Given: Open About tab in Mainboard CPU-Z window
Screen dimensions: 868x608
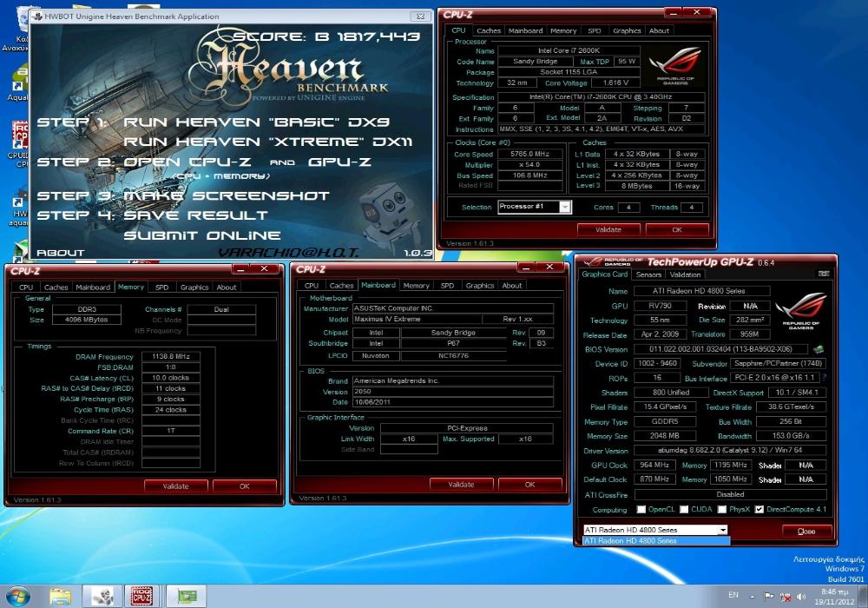Looking at the screenshot, I should (511, 286).
